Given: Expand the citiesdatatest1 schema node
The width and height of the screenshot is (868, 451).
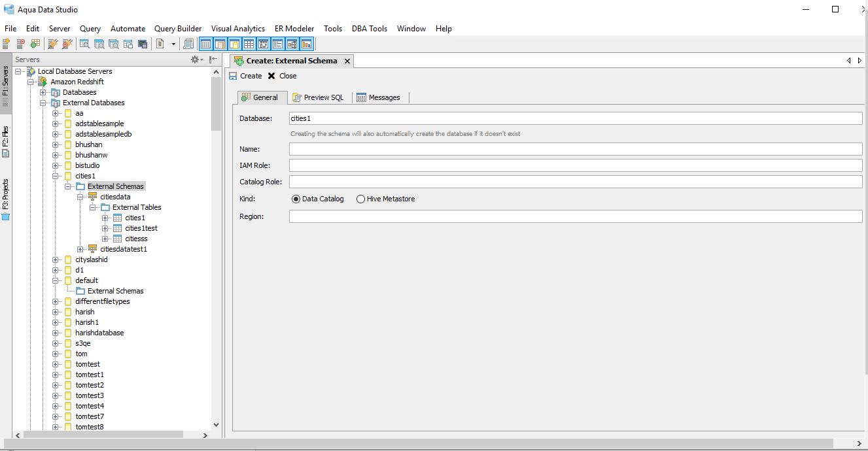Looking at the screenshot, I should pyautogui.click(x=80, y=249).
